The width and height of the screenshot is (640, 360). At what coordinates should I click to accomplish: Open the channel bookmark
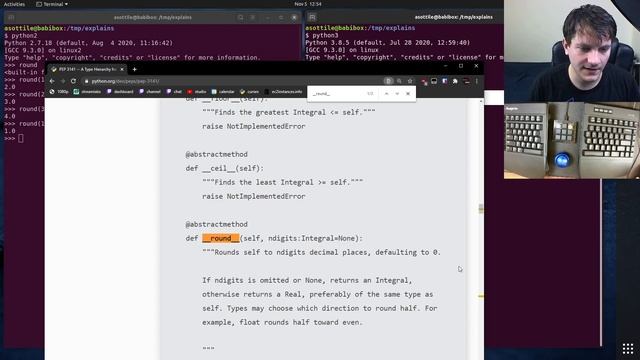point(150,92)
